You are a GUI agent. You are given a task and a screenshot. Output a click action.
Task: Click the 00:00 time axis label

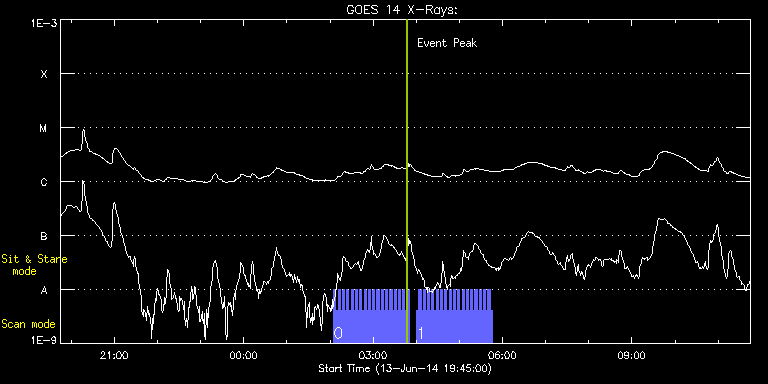244,356
